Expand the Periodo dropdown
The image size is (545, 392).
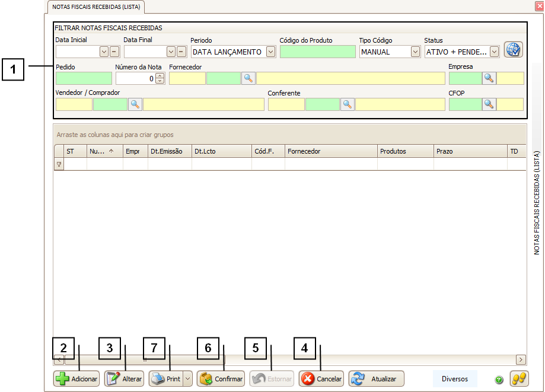pos(270,52)
